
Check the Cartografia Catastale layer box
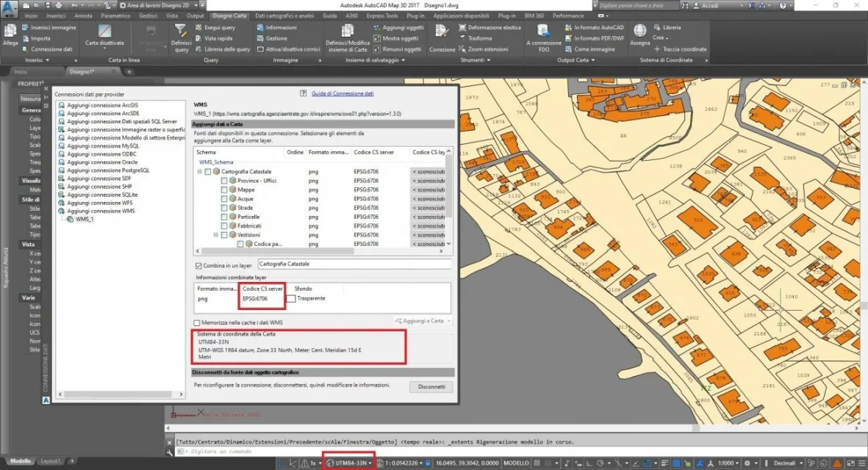coord(207,172)
